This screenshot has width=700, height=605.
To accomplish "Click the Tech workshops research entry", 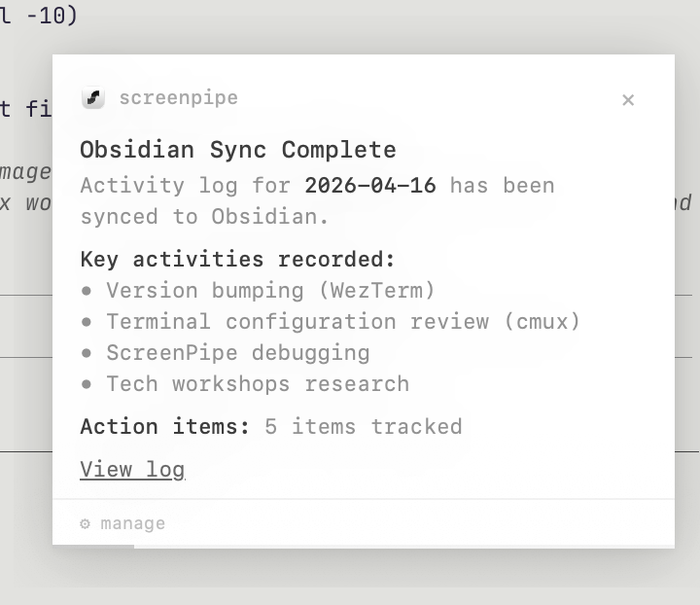I will pyautogui.click(x=258, y=383).
